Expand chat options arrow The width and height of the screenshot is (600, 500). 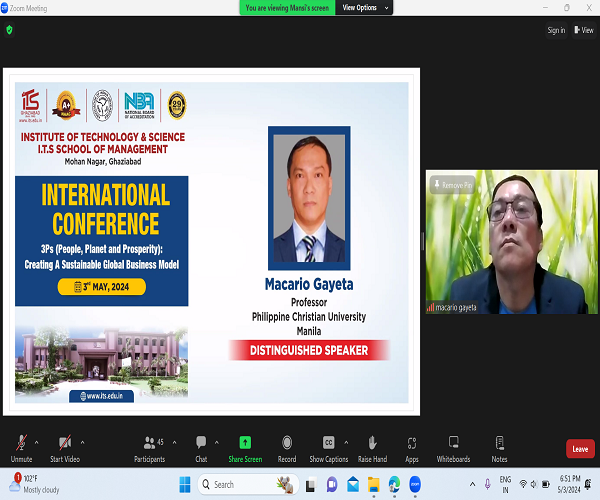(x=217, y=443)
